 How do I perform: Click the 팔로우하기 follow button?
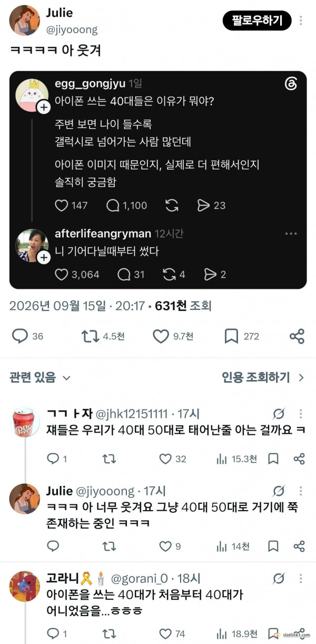[257, 21]
